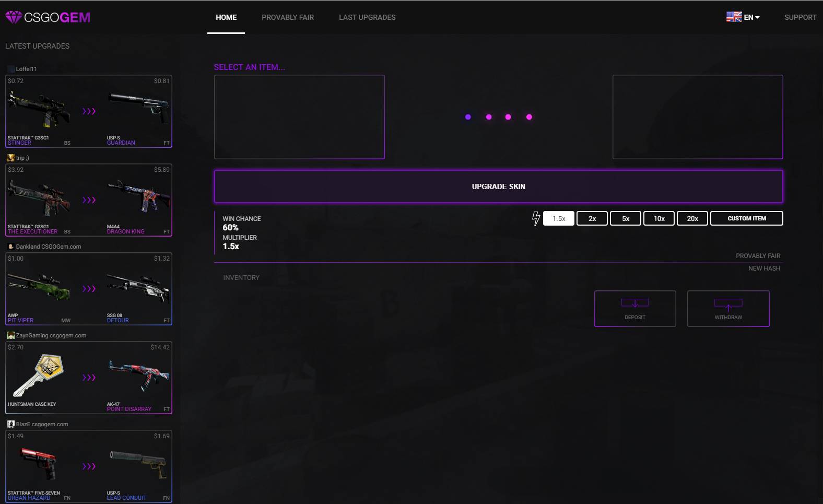
Task: Click the UK flag language icon
Action: click(734, 17)
